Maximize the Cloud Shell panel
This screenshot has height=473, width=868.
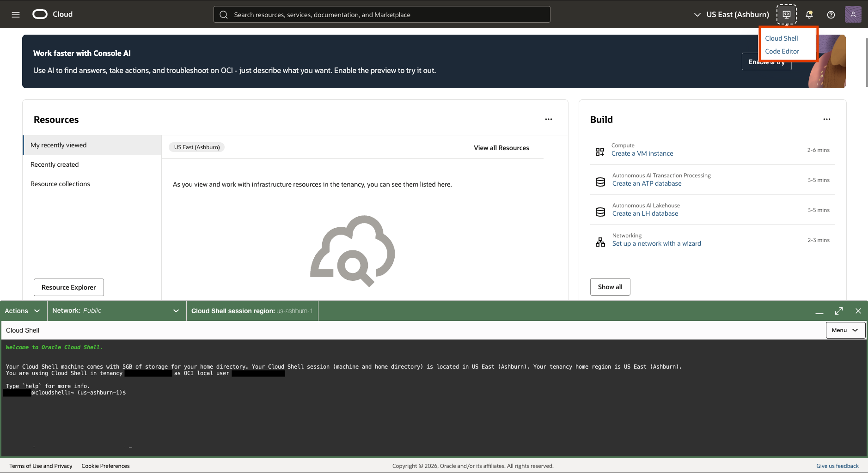click(839, 311)
